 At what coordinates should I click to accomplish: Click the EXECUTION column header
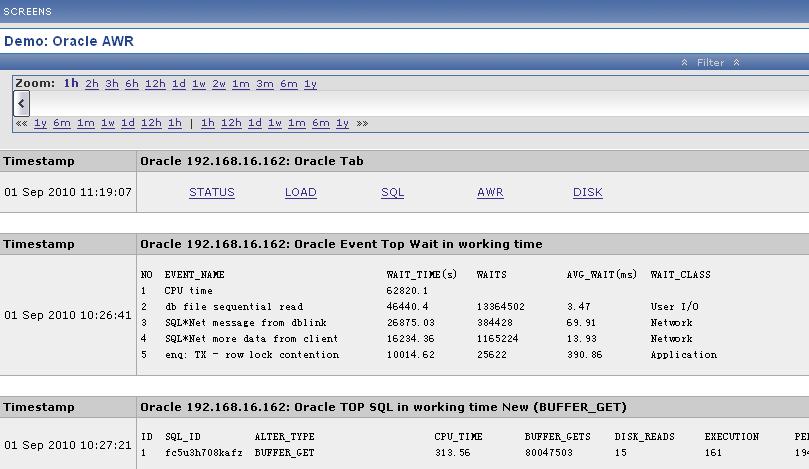tap(732, 436)
